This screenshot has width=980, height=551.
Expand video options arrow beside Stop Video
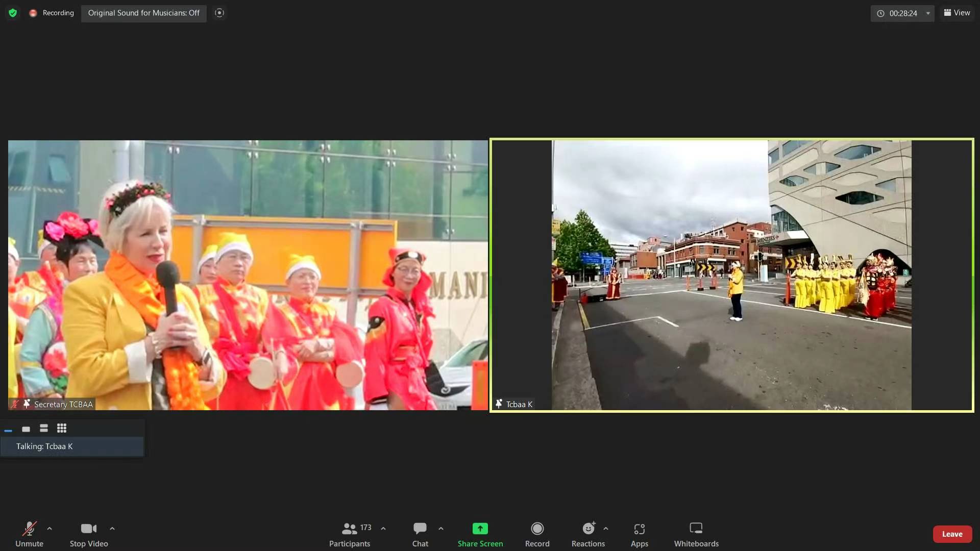point(112,529)
